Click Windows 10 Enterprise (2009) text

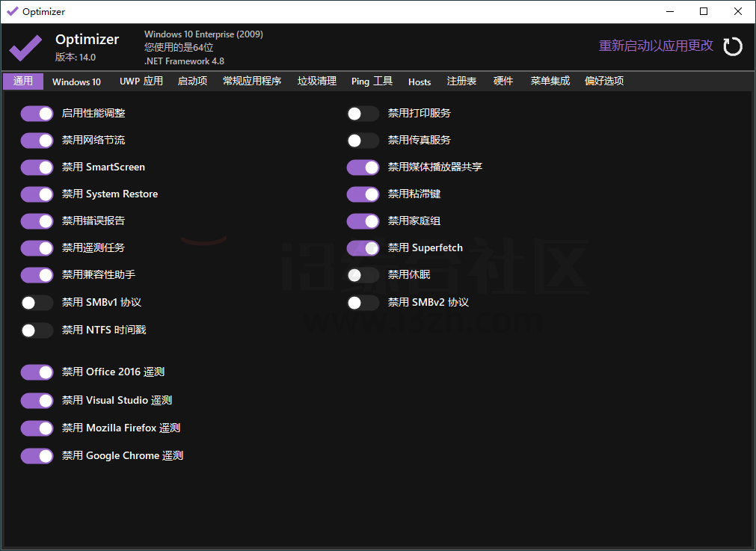[203, 34]
